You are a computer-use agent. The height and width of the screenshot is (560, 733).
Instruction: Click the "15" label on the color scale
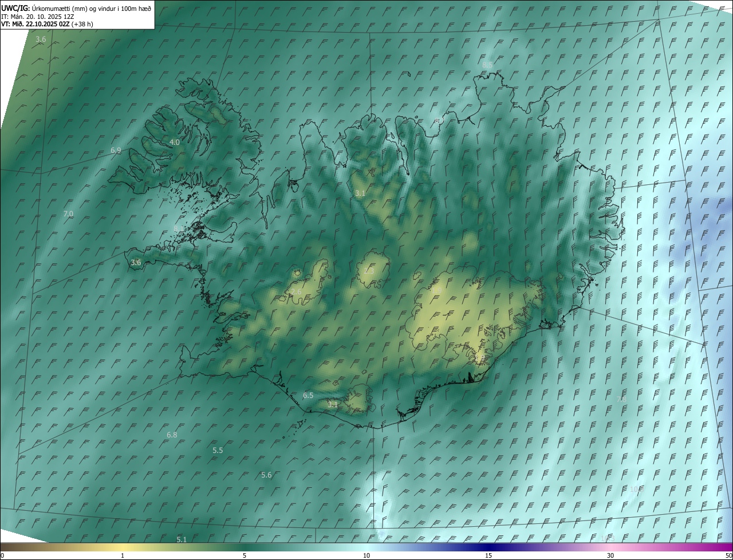tap(488, 555)
